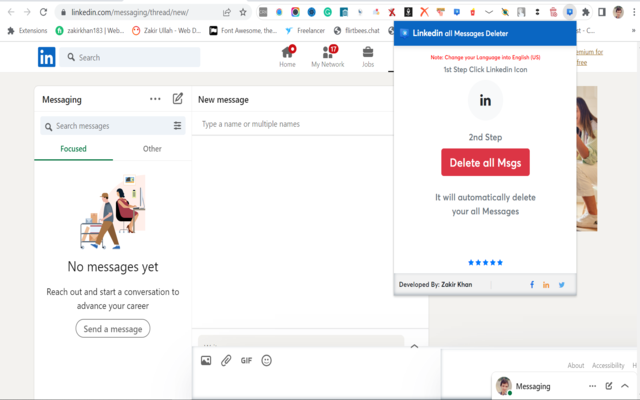This screenshot has width=640, height=400.
Task: Open the About footer link
Action: click(x=576, y=365)
